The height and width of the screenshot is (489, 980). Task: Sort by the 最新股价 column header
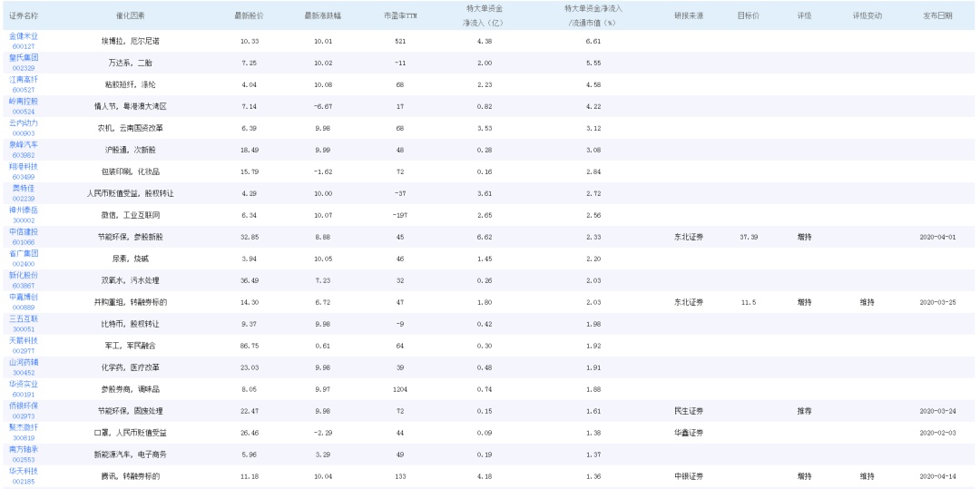(x=249, y=16)
